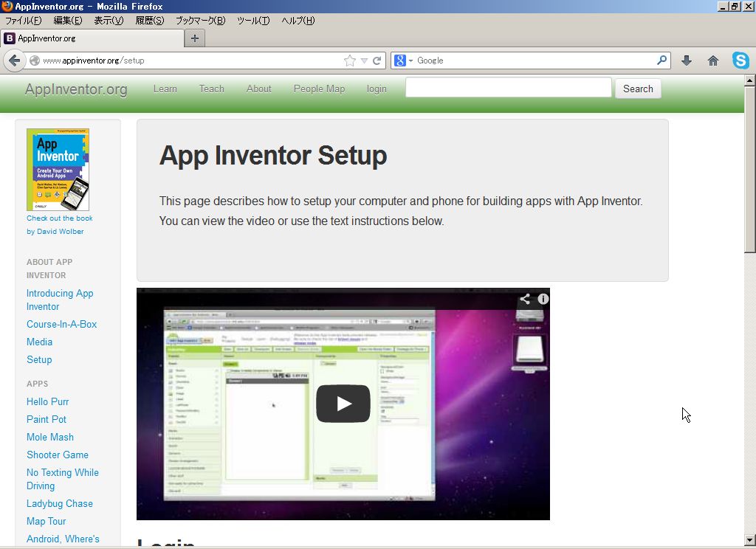
Task: Click the share icon on the video
Action: click(x=525, y=299)
